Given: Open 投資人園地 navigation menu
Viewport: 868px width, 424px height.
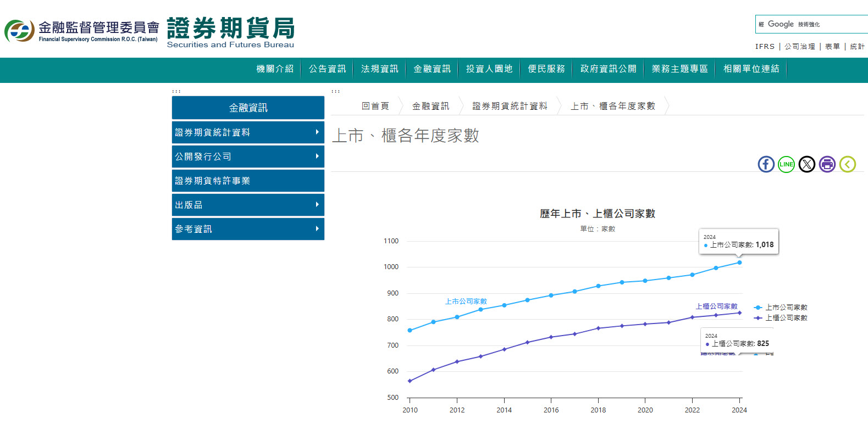Looking at the screenshot, I should coord(489,69).
